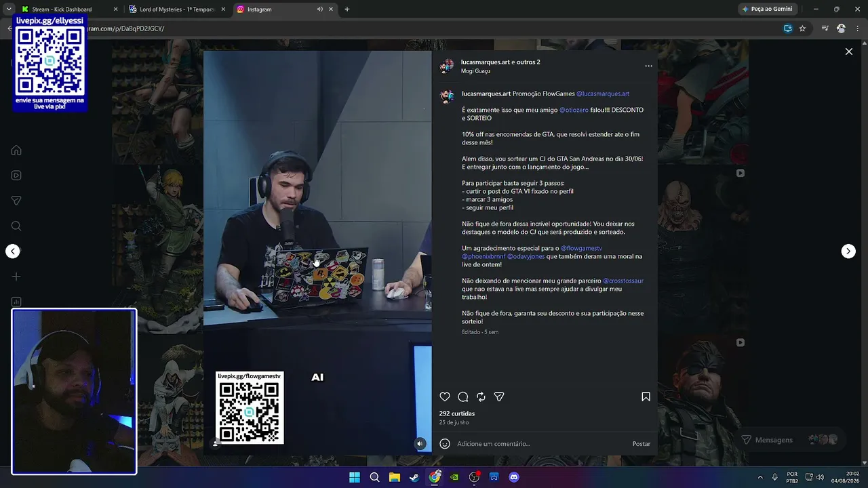Install the Instagram app from address bar
Screen dimensions: 868x488
(x=787, y=28)
